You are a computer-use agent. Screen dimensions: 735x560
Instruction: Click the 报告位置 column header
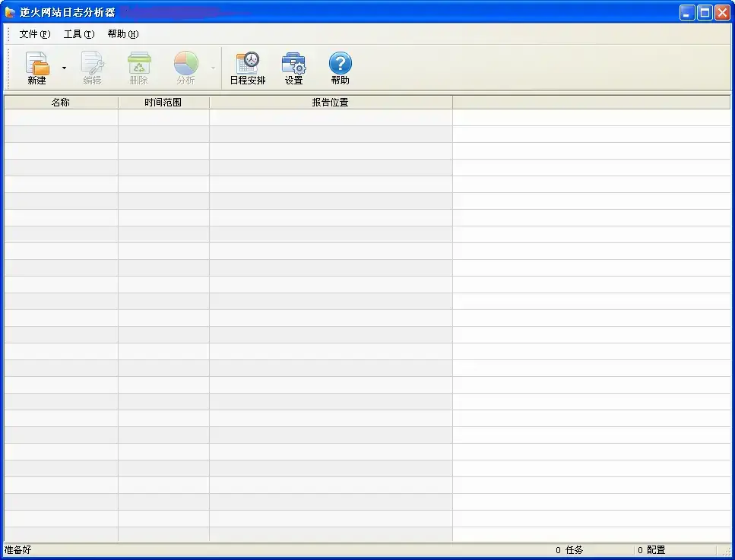click(x=331, y=102)
